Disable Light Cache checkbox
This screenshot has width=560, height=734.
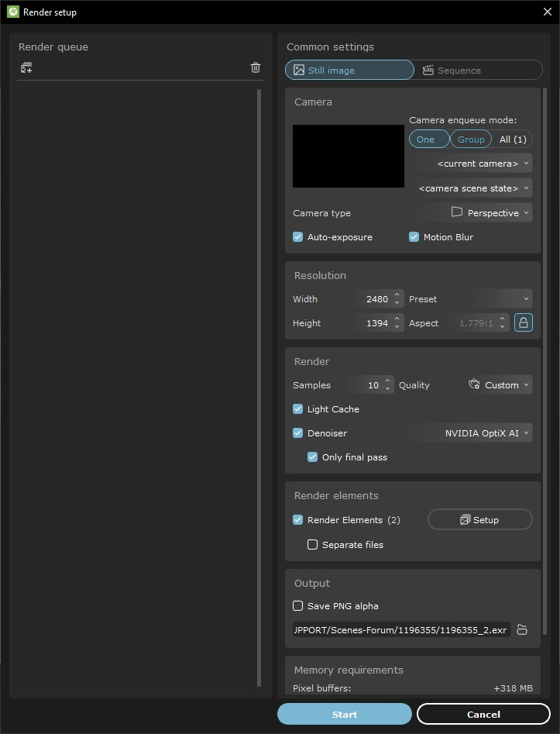click(x=298, y=408)
